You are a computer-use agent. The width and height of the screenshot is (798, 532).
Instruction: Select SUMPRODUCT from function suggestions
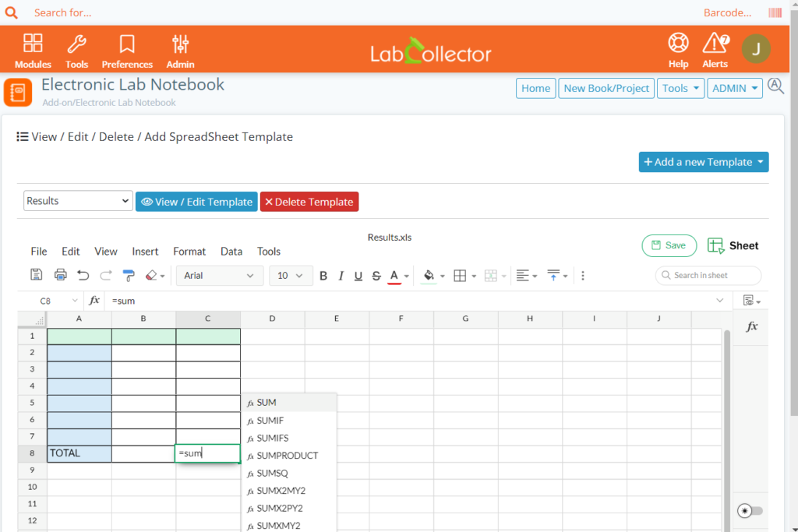click(x=288, y=455)
